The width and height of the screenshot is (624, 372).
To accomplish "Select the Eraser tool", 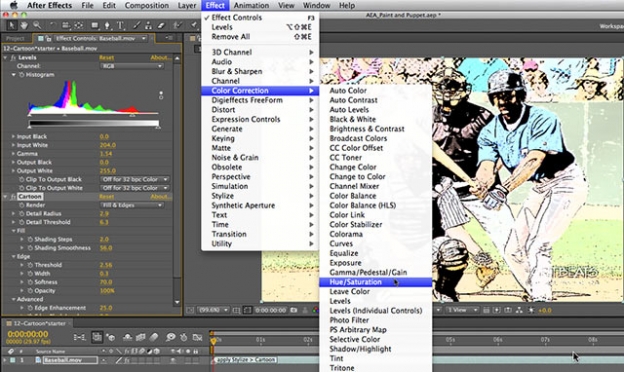I will (161, 25).
